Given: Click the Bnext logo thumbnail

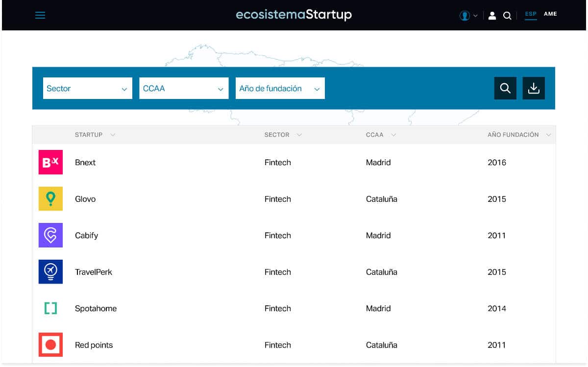Looking at the screenshot, I should click(x=50, y=162).
